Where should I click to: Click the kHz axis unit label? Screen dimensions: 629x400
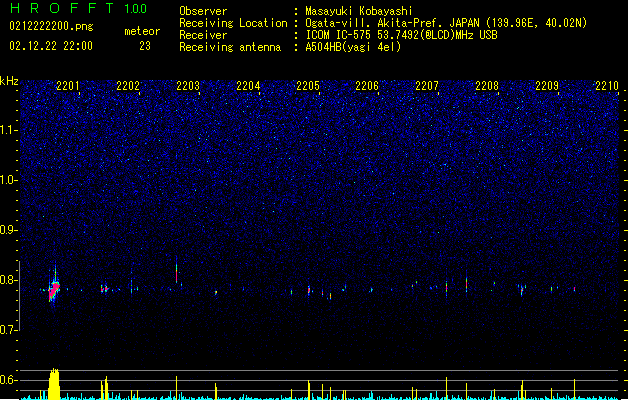9,81
